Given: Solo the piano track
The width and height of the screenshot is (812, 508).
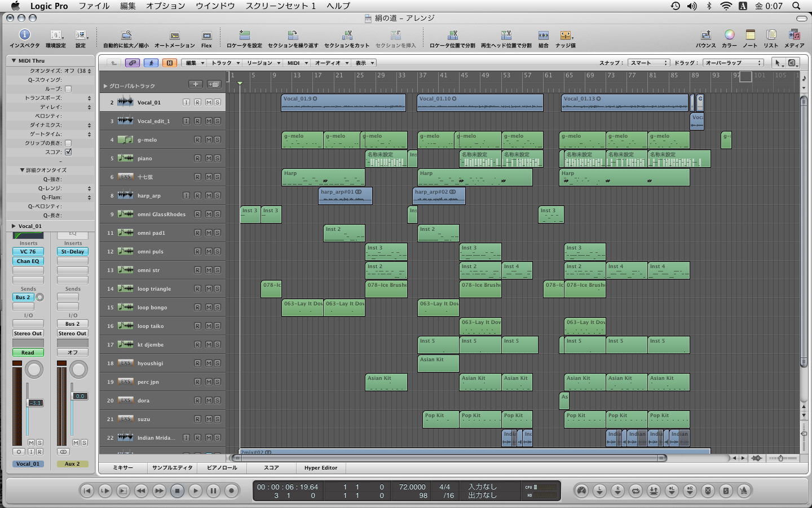Looking at the screenshot, I should click(217, 158).
